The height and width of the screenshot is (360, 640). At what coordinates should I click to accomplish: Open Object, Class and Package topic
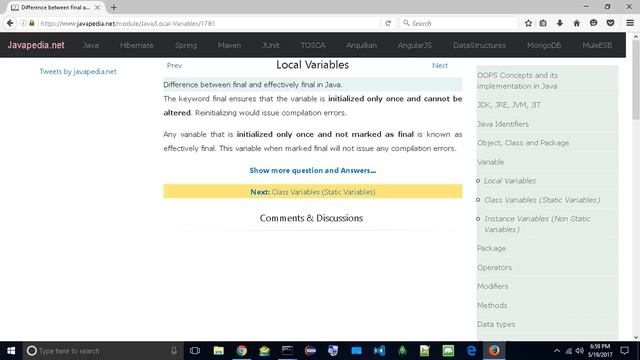click(x=523, y=143)
